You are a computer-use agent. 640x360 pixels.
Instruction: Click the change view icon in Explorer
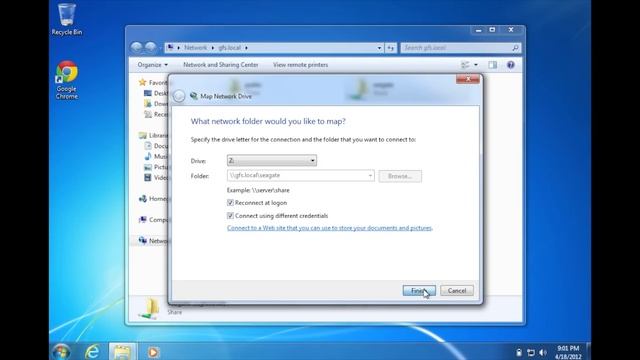(465, 65)
